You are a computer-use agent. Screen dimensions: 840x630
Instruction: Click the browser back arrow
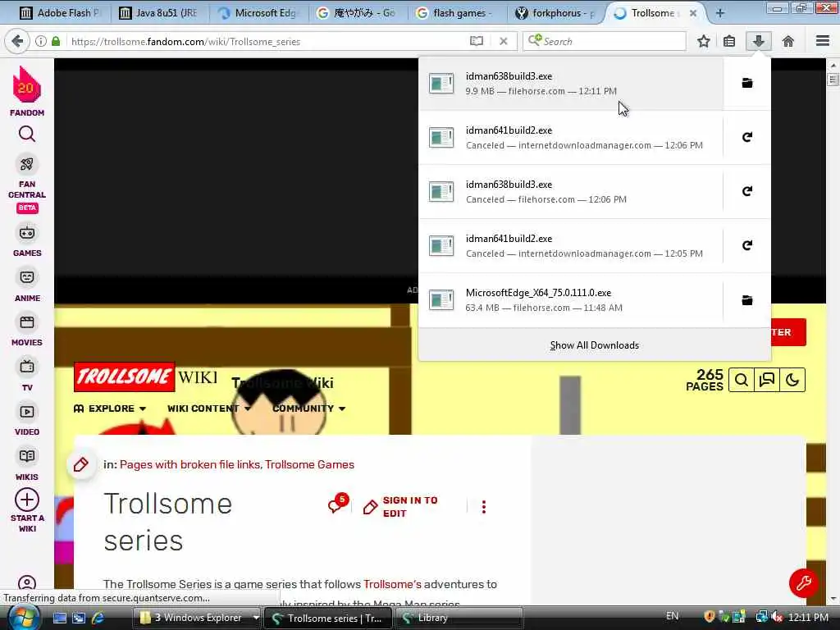click(x=17, y=41)
